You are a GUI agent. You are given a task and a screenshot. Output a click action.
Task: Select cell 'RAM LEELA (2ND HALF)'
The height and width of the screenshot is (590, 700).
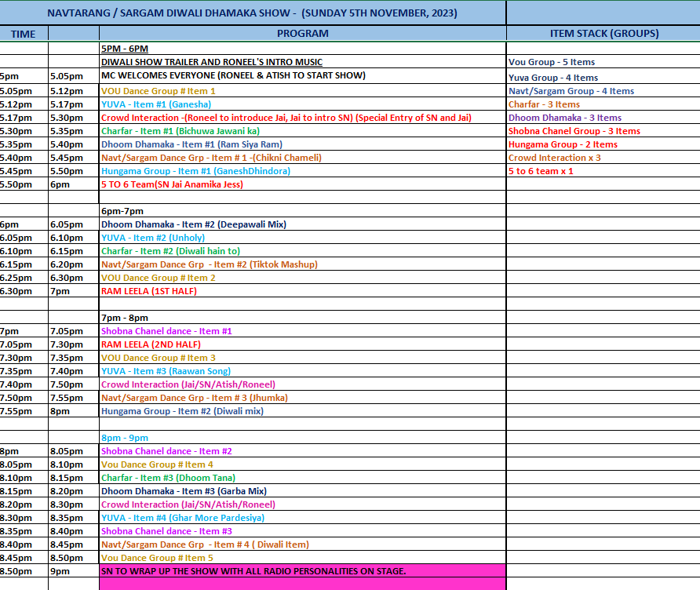303,344
